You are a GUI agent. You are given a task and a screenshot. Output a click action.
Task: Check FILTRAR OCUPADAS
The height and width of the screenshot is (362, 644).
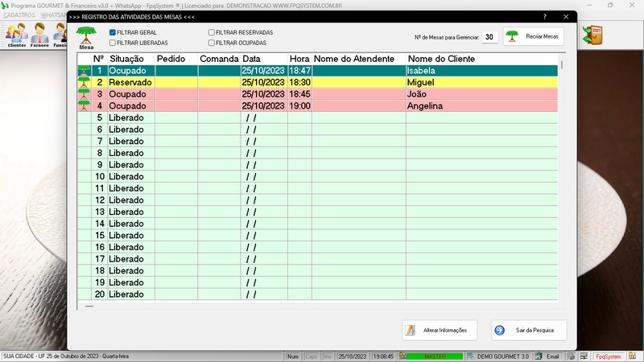pyautogui.click(x=211, y=43)
